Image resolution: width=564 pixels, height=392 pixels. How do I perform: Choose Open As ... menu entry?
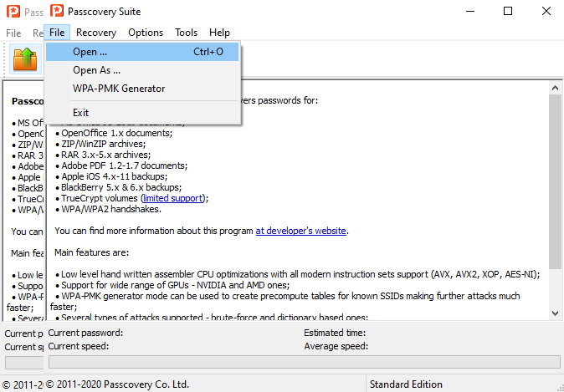[96, 70]
